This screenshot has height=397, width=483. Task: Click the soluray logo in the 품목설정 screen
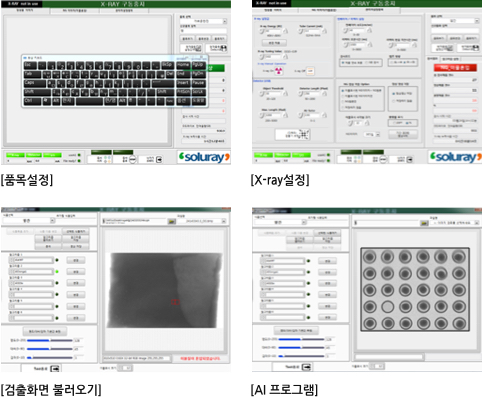(x=204, y=157)
